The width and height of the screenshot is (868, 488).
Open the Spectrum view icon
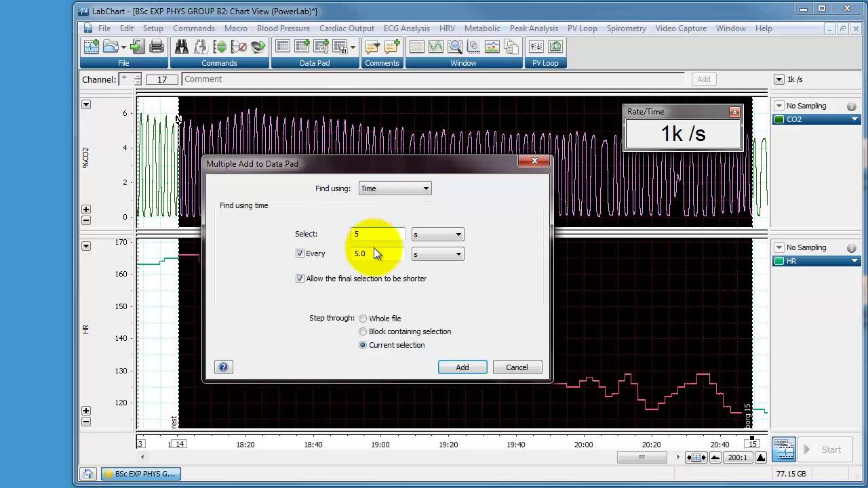[x=493, y=47]
